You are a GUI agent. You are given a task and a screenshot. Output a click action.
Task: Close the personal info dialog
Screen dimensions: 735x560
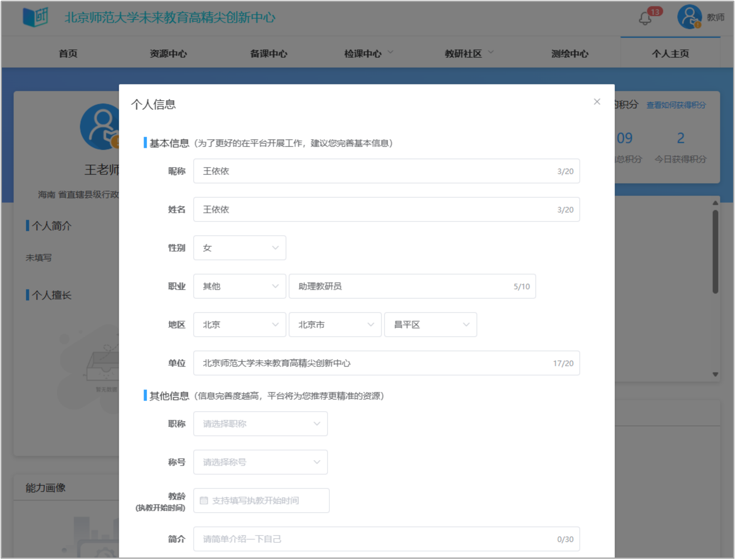tap(596, 102)
